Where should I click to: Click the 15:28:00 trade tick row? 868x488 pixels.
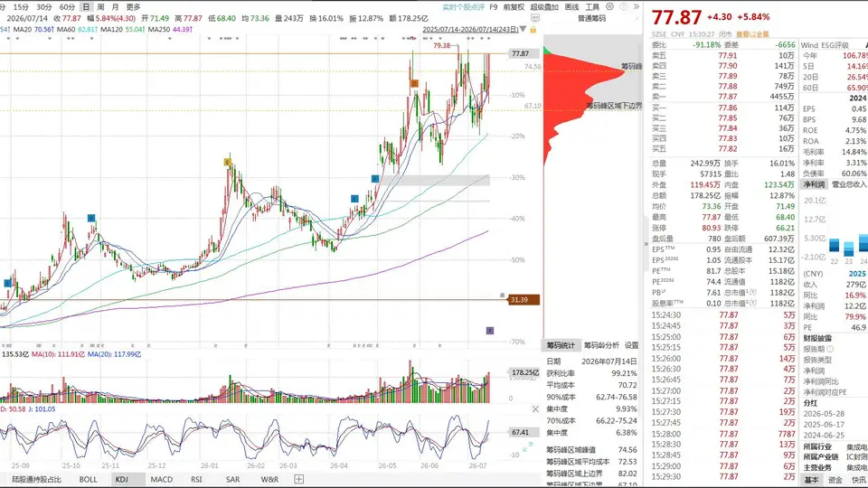click(x=723, y=434)
